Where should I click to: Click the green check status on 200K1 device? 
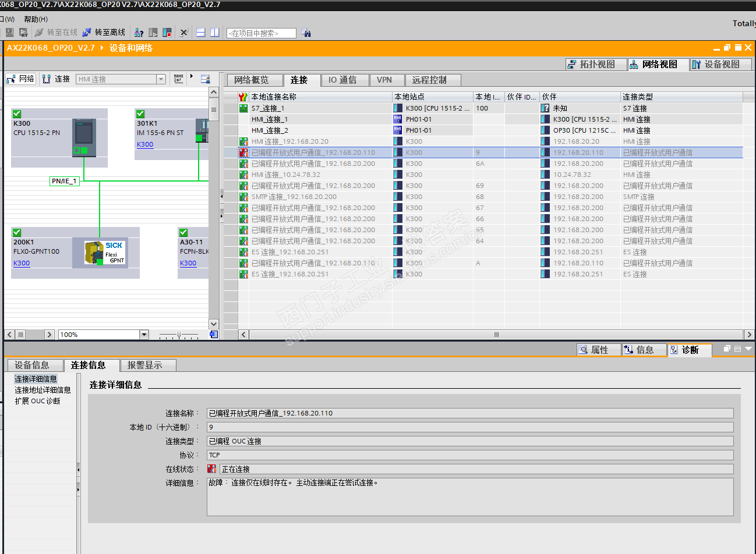[17, 233]
